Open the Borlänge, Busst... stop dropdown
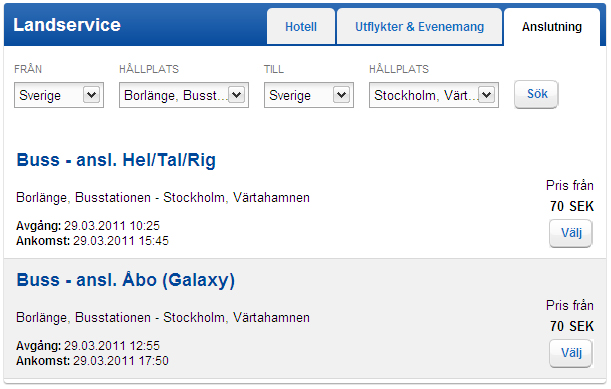Viewport: 611px width, 389px height. (x=184, y=95)
